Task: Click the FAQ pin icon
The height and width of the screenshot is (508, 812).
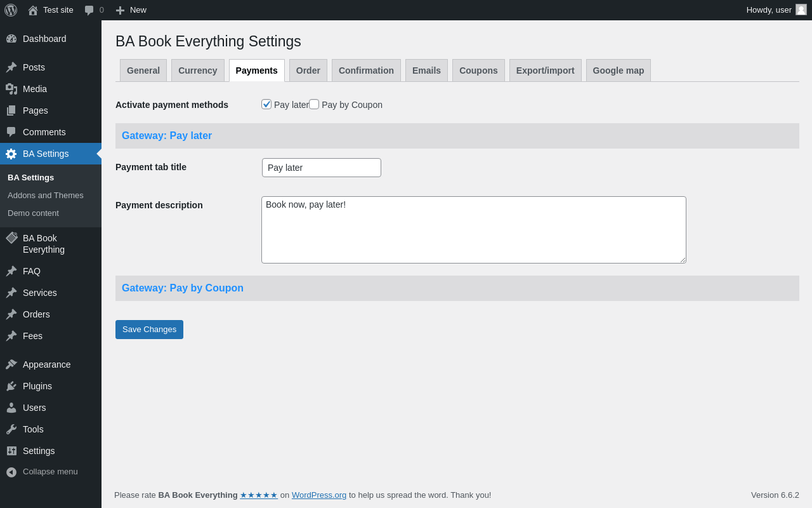Action: pyautogui.click(x=11, y=271)
